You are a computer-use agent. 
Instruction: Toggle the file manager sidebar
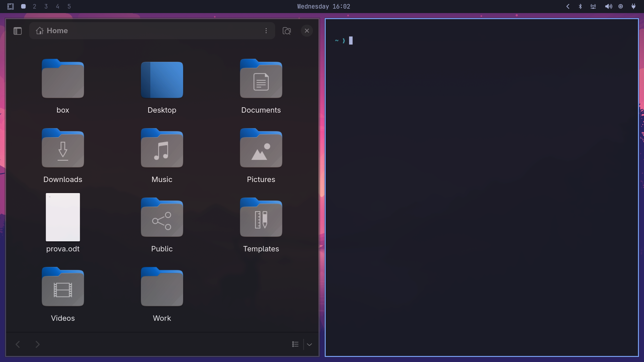click(17, 31)
